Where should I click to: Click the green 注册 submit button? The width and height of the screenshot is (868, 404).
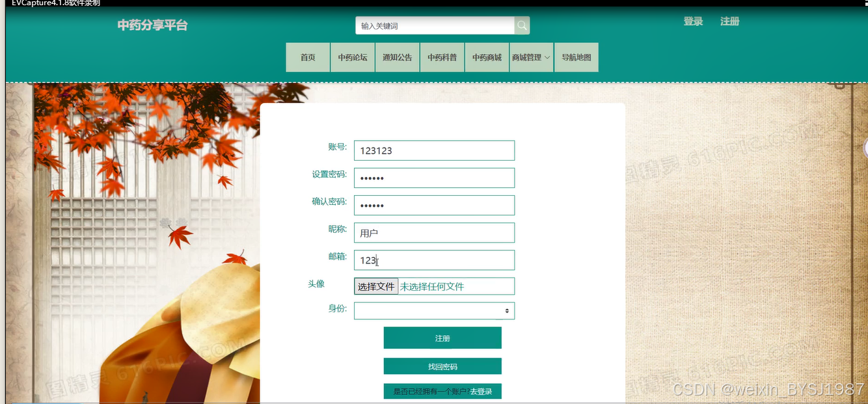(442, 338)
